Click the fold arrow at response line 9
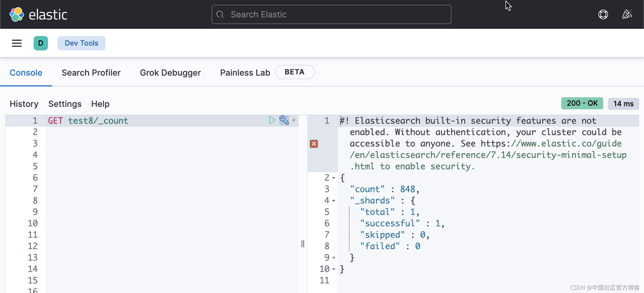 coord(333,257)
